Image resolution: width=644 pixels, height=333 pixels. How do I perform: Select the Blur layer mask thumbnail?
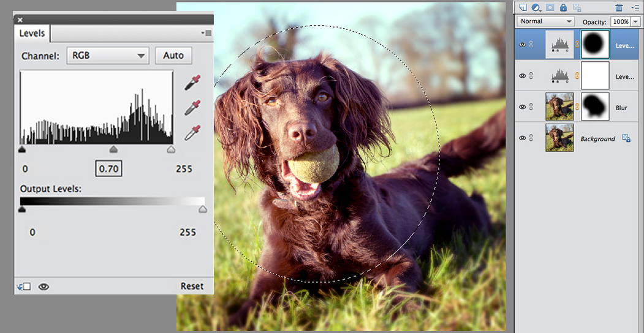click(595, 107)
